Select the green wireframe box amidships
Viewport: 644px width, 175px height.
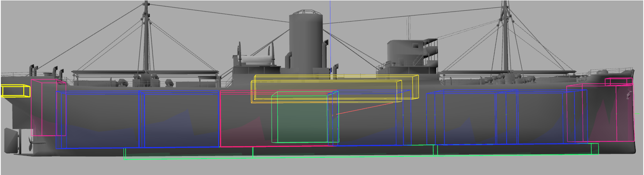[x=305, y=117]
